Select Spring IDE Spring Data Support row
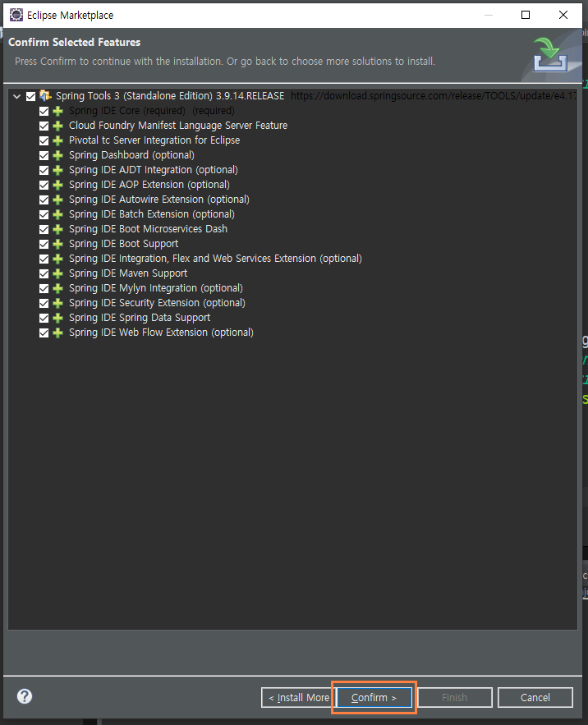This screenshot has width=588, height=725. (x=140, y=318)
